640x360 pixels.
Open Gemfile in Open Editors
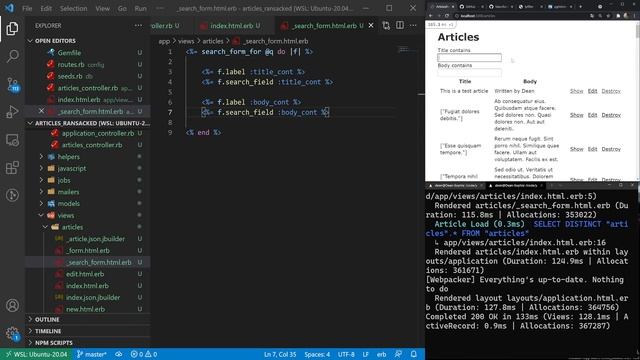click(x=69, y=53)
